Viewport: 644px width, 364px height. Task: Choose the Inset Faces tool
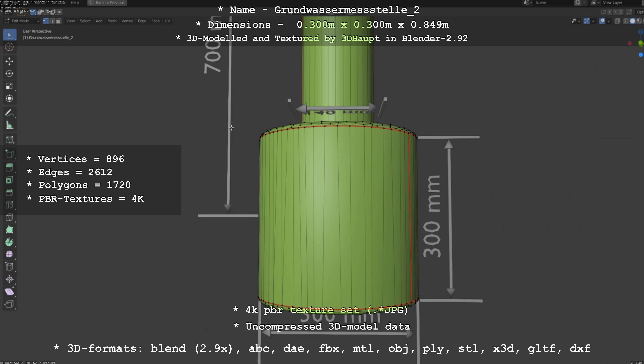tap(9, 180)
